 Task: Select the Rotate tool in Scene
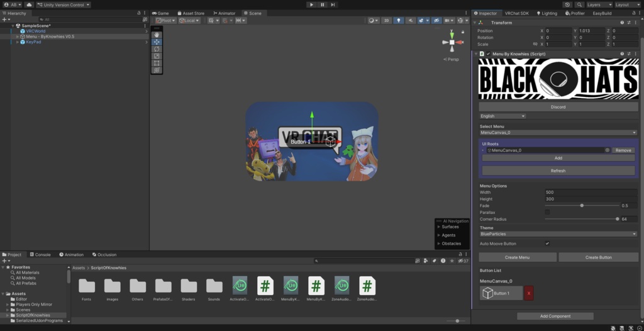pos(157,49)
